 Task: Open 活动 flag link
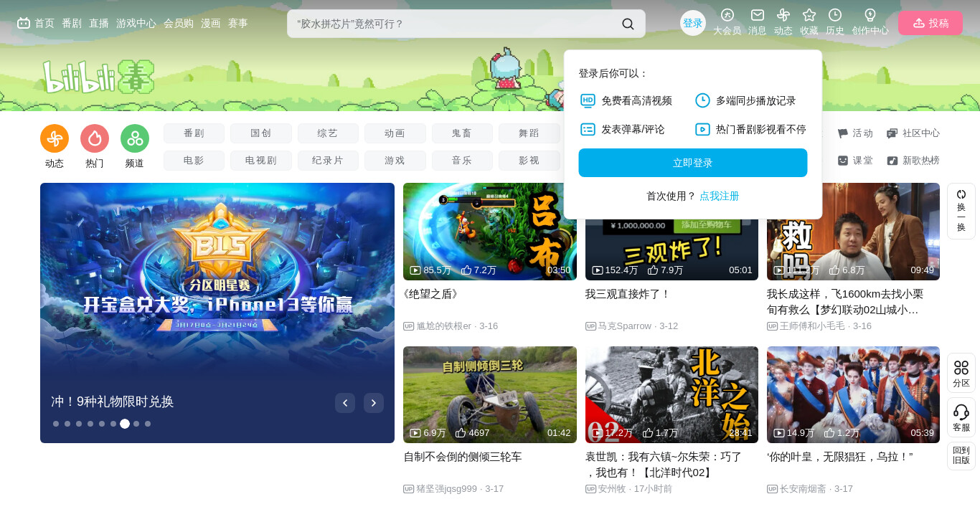point(855,133)
